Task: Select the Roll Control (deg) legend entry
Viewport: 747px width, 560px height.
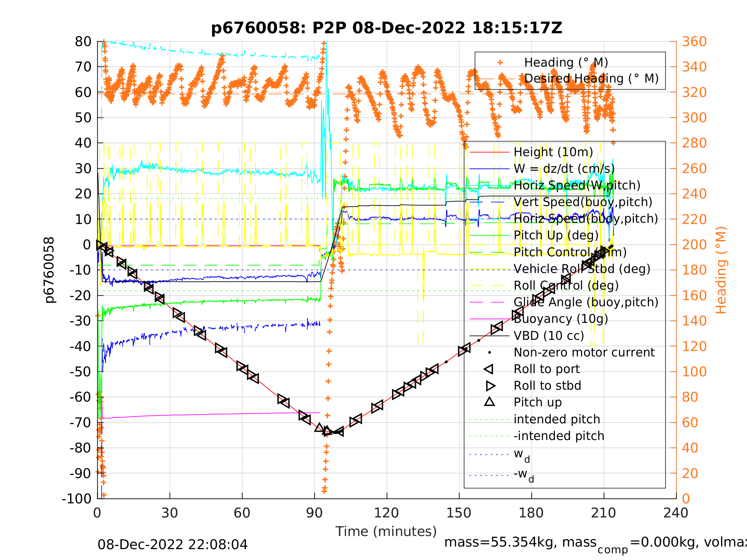Action: pos(566,285)
